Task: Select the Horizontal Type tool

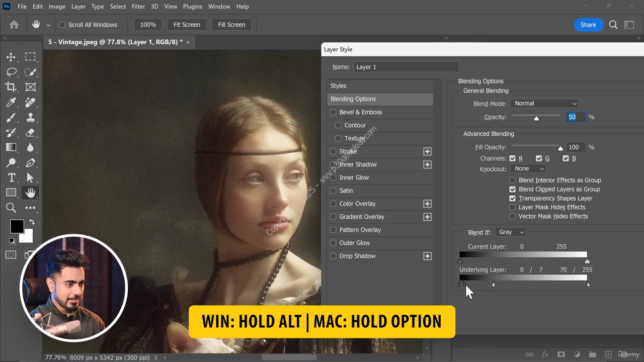Action: (x=11, y=177)
